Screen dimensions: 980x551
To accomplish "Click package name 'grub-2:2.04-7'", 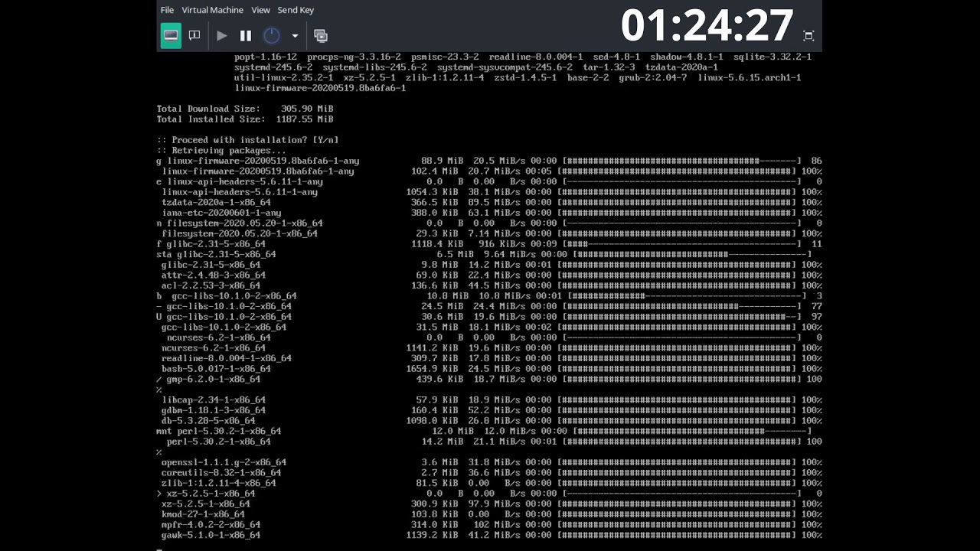I will (x=653, y=77).
